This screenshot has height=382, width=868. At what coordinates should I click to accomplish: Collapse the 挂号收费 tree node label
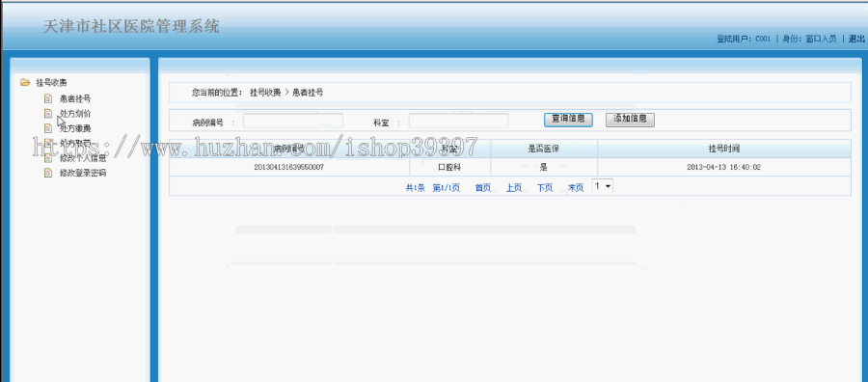[x=51, y=83]
